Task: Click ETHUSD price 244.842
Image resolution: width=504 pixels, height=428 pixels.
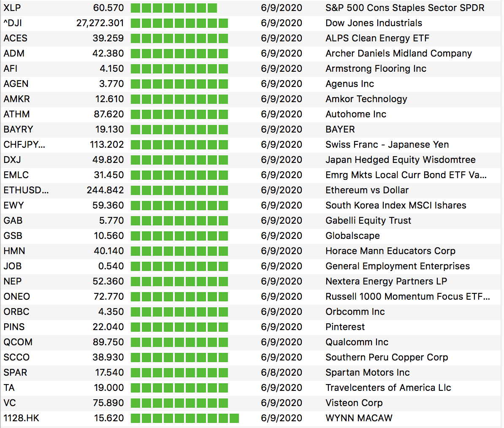Action: point(105,190)
